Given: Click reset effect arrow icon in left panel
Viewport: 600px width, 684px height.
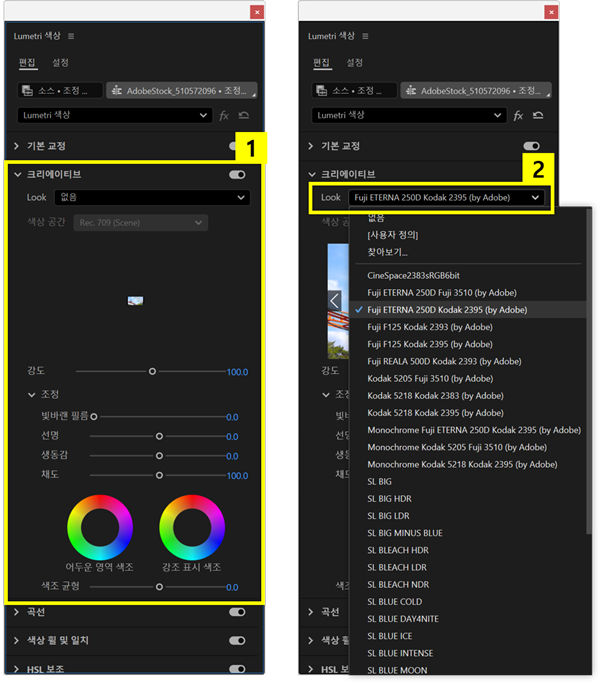Looking at the screenshot, I should (x=243, y=115).
